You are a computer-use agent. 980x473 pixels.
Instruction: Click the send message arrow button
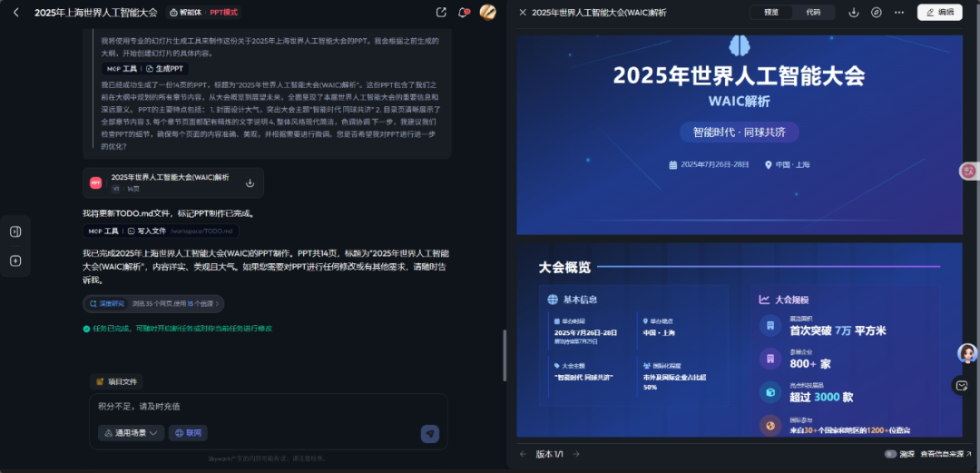pyautogui.click(x=430, y=434)
